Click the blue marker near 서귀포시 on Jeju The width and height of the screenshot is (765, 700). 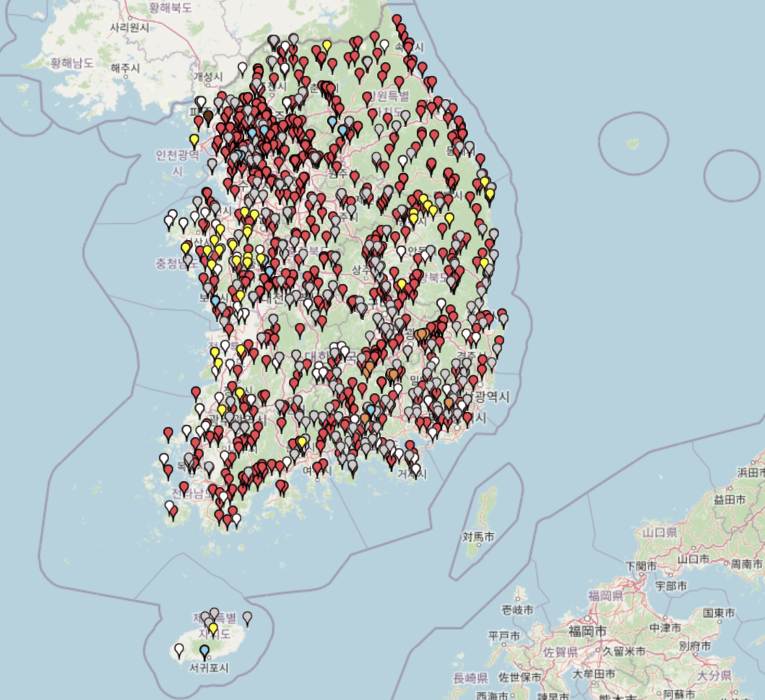204,652
